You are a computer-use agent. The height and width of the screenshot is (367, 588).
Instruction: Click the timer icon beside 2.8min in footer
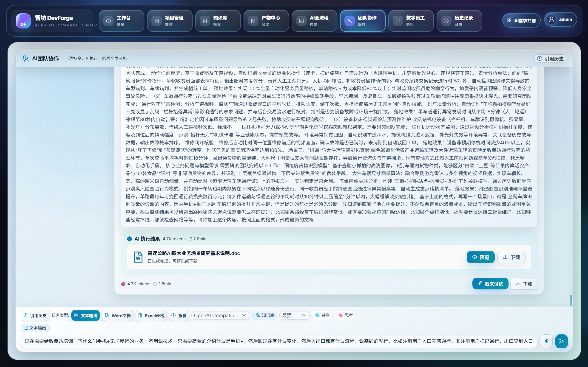[x=155, y=284]
